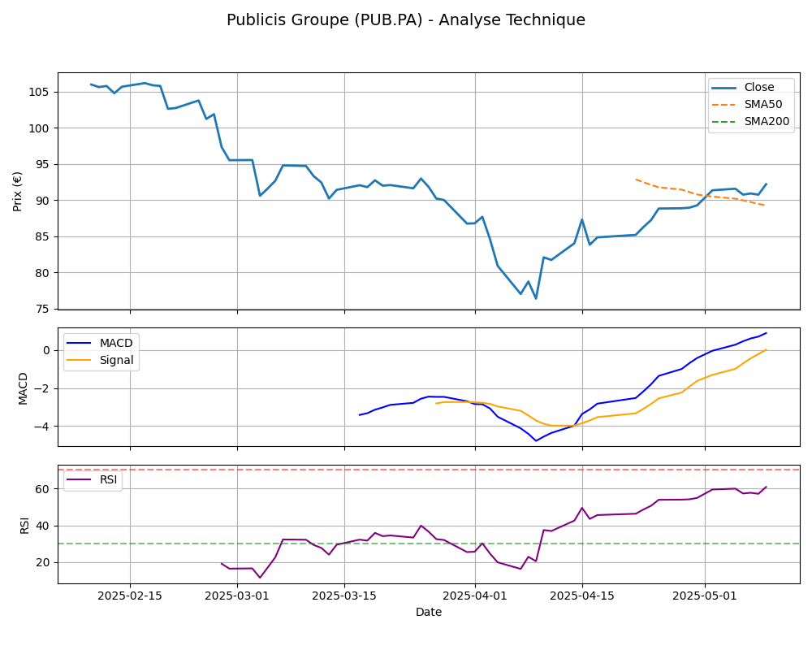This screenshot has width=812, height=650.
Task: Click the '80' price axis tick
Action: click(x=42, y=273)
